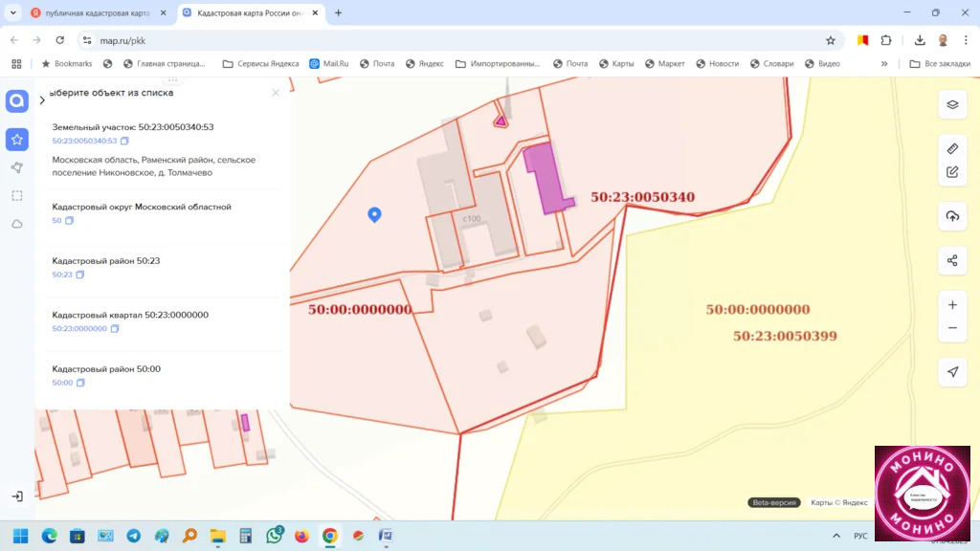
Task: Bookmark this page with the star
Action: [x=831, y=40]
